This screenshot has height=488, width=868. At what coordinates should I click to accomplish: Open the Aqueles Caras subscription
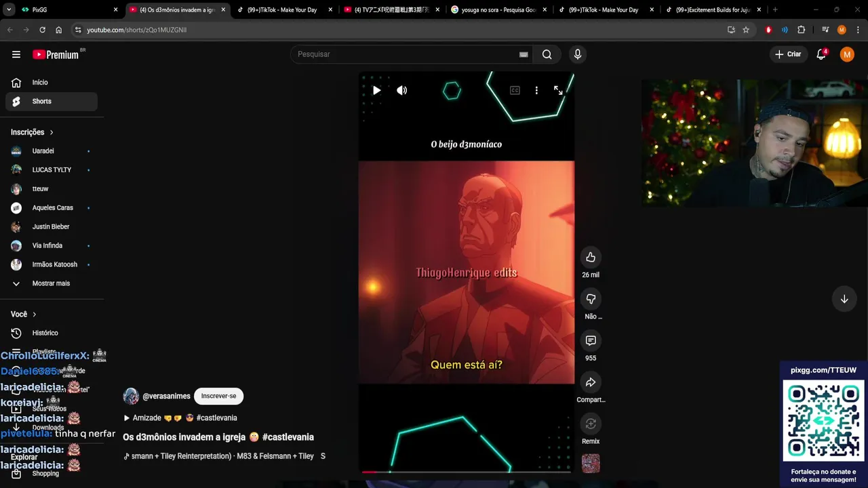52,207
